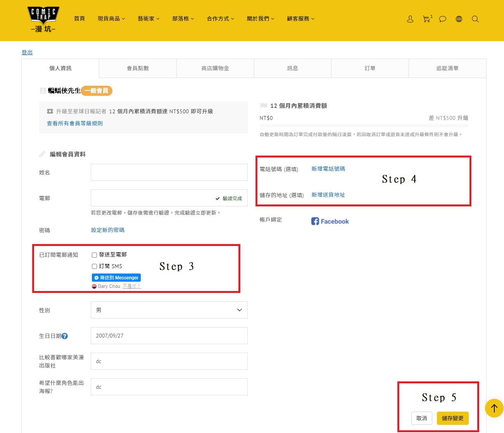Click the scroll-to-top arrow button

(x=494, y=408)
